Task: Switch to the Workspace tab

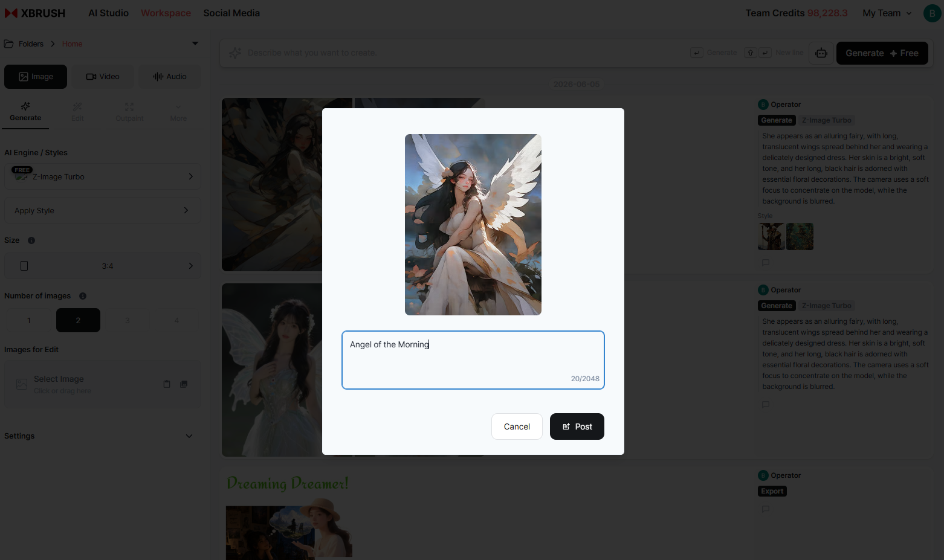Action: pos(166,13)
